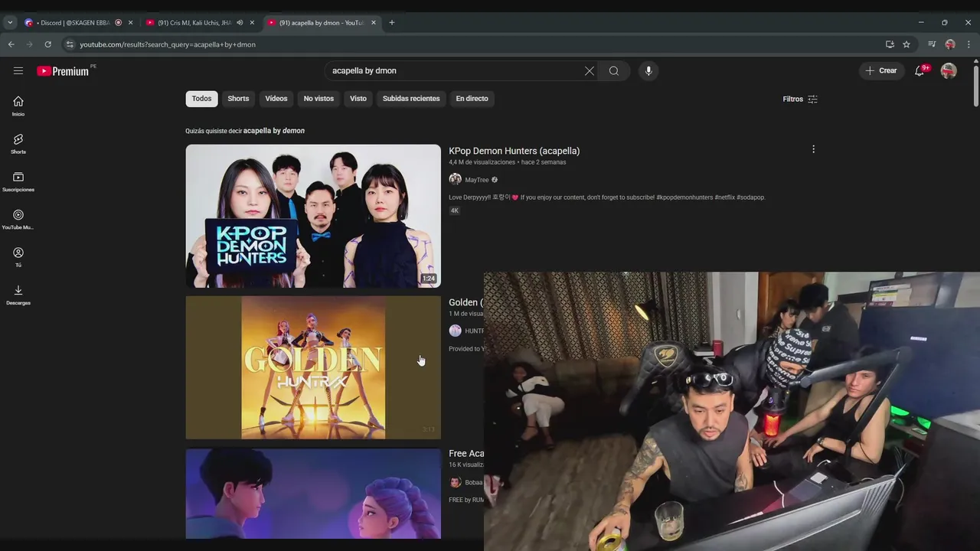The width and height of the screenshot is (980, 551).
Task: Click the browser address bar URL
Action: pyautogui.click(x=168, y=44)
